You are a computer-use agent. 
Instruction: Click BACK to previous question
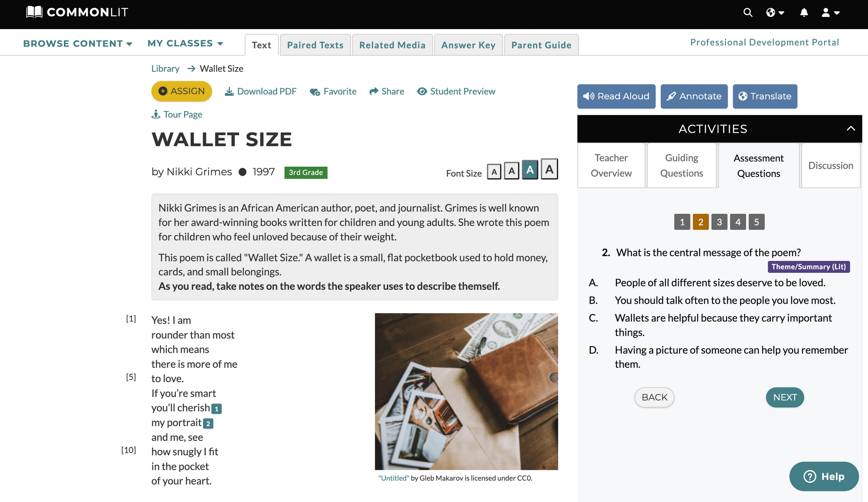point(654,397)
